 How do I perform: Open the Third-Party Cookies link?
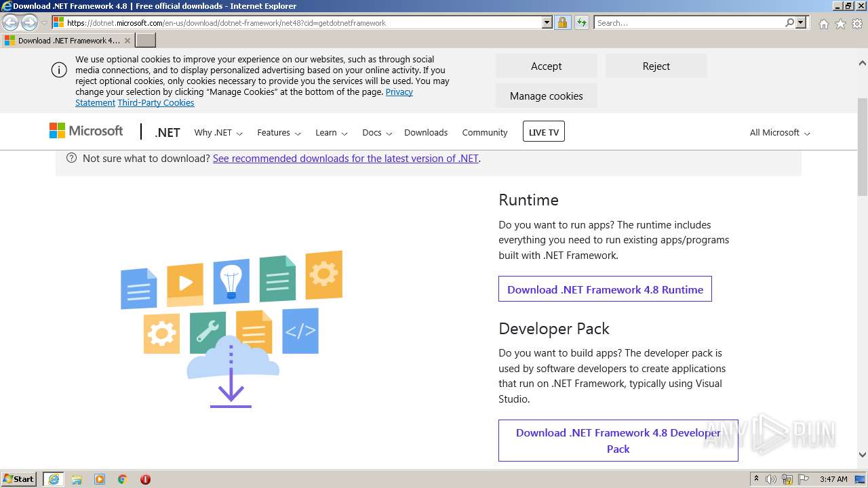click(x=156, y=103)
